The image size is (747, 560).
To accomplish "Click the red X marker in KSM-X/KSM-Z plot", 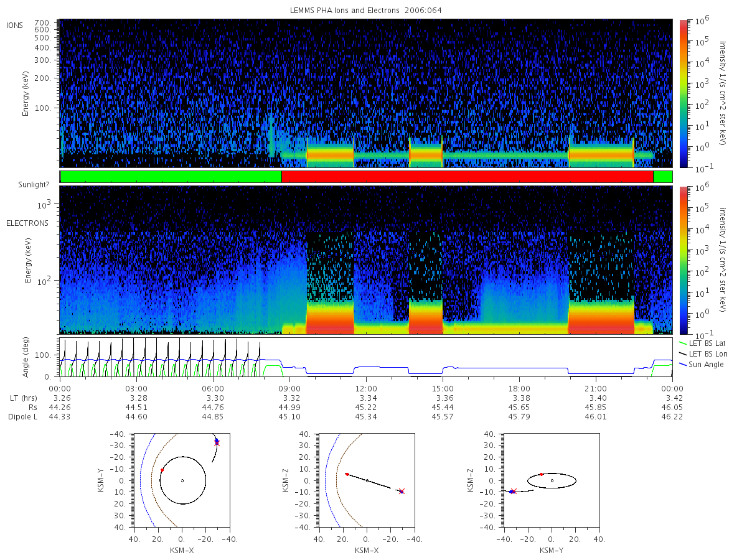I will click(402, 492).
